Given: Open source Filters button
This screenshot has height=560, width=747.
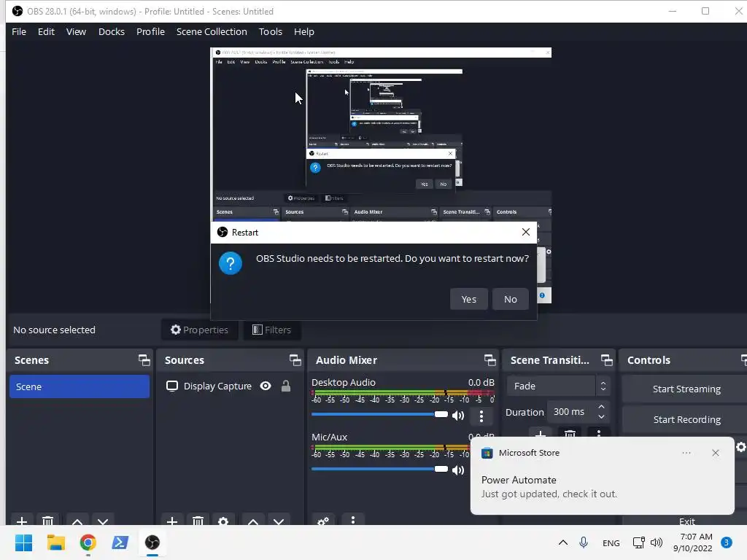Looking at the screenshot, I should [x=271, y=330].
